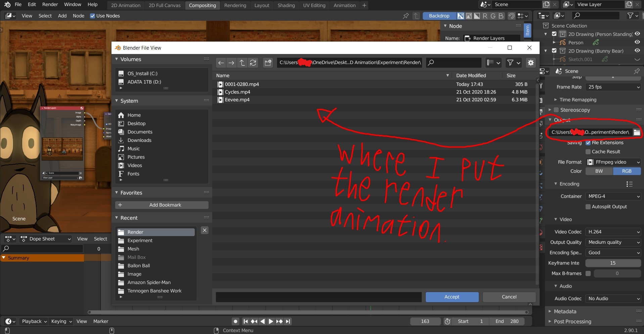
Task: Open the Container dropdown
Action: click(613, 196)
